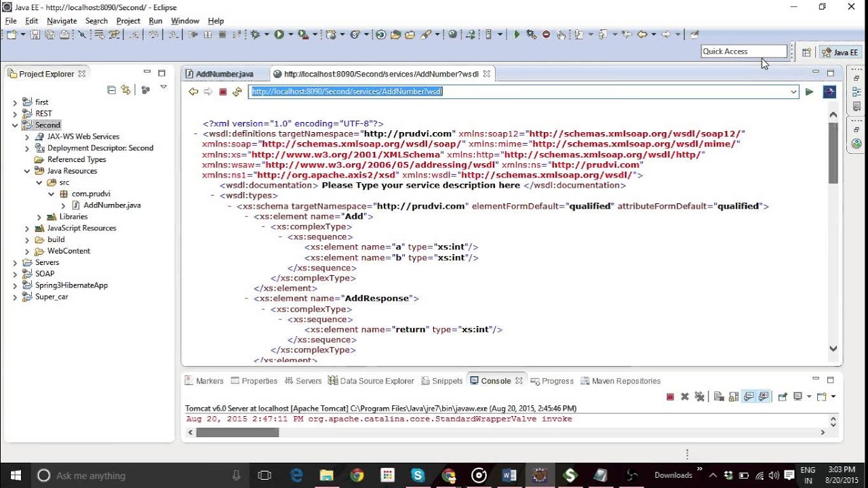
Task: Expand the REST project node
Action: click(15, 114)
